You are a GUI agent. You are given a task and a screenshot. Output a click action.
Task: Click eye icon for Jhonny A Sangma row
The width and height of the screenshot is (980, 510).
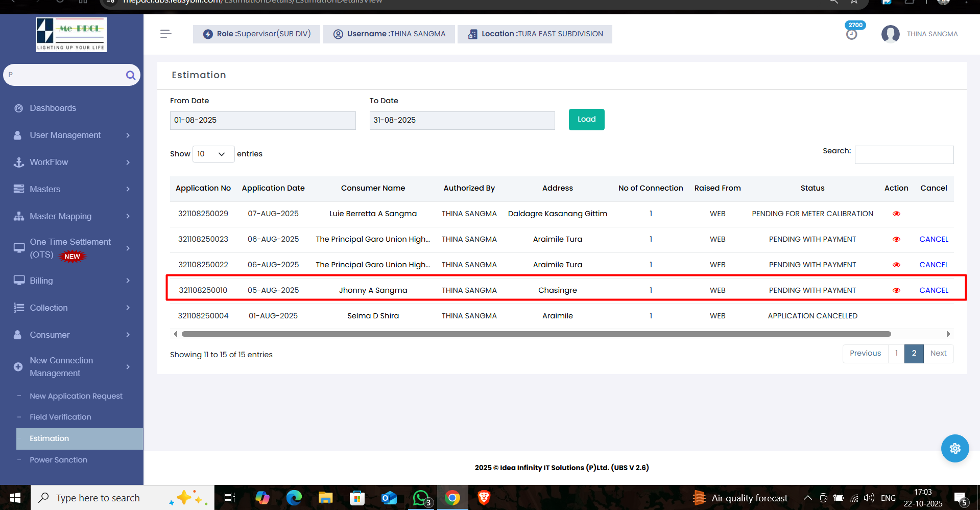(x=896, y=290)
